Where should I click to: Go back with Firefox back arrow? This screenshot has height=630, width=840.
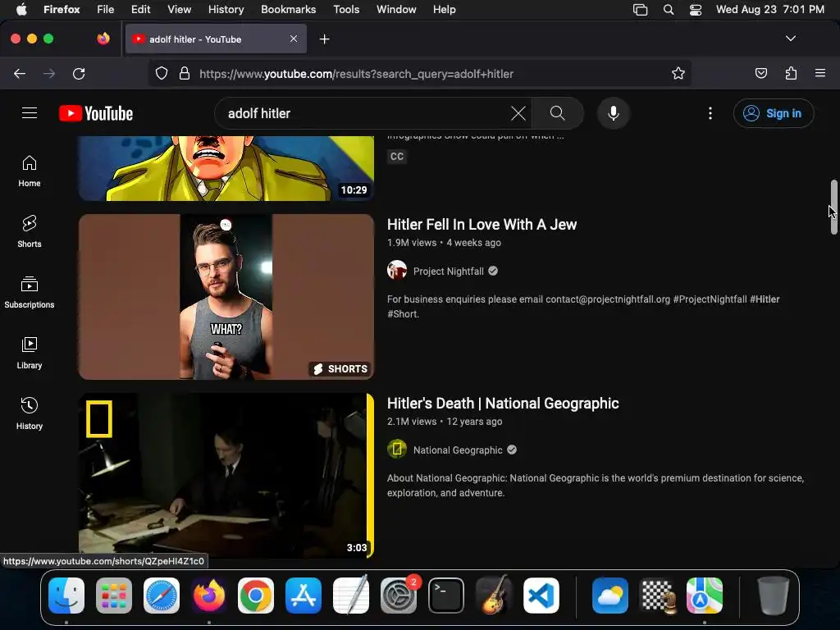coord(20,73)
